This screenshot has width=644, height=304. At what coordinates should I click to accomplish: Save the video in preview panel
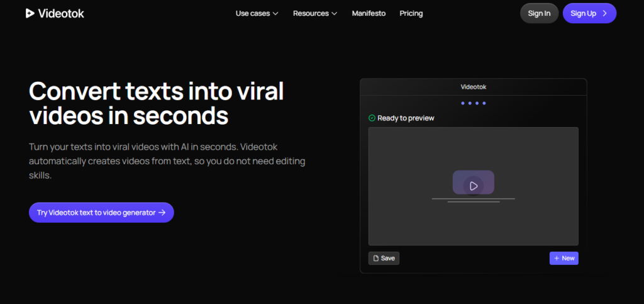384,259
